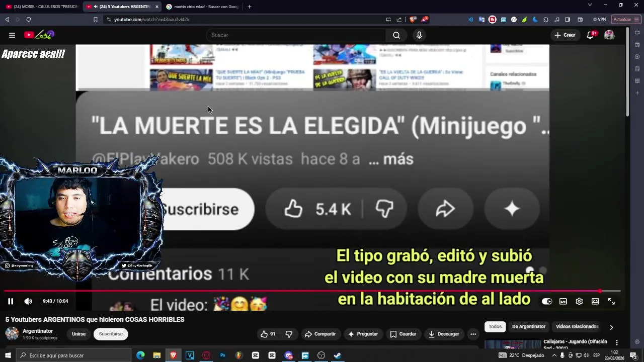Open the Callejeros Jugando suggested video thumbnail
Screen dimensions: 644x362
click(x=512, y=344)
